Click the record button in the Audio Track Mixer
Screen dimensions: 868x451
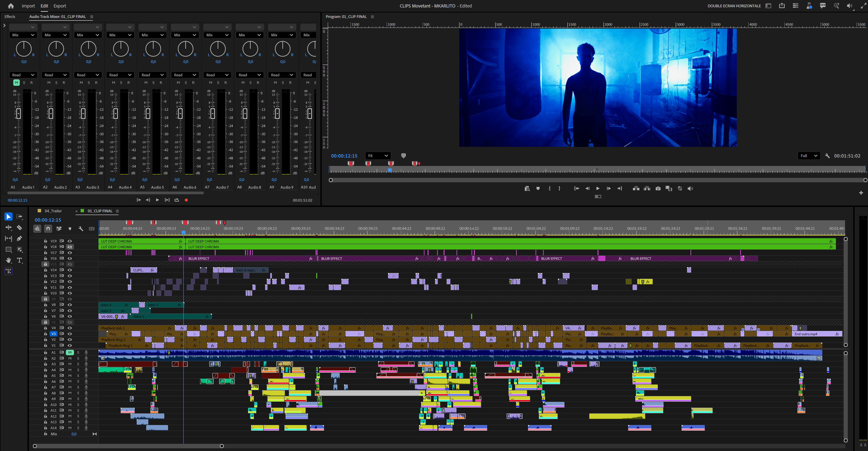pos(186,200)
